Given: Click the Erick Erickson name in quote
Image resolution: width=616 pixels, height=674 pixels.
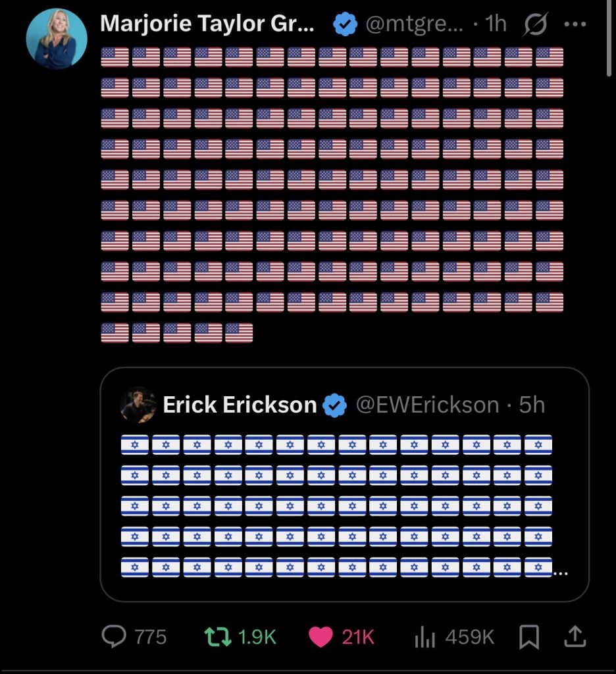Looking at the screenshot, I should pos(240,405).
